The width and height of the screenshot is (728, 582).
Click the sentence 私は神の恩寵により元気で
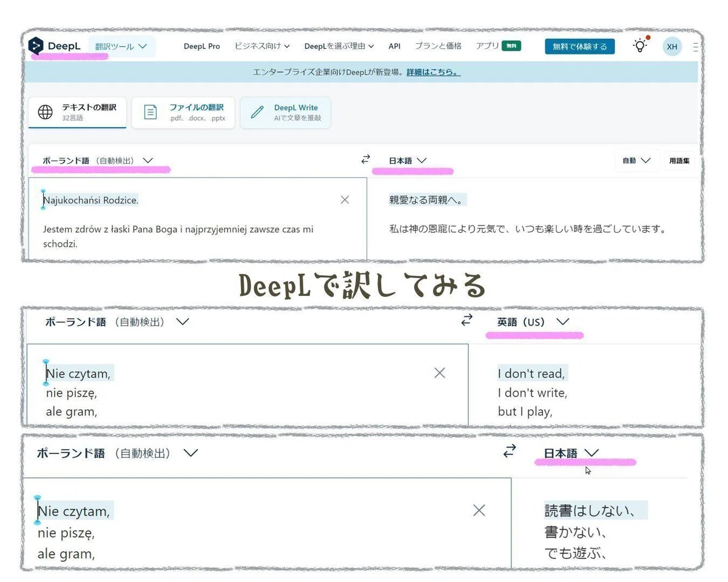point(528,229)
